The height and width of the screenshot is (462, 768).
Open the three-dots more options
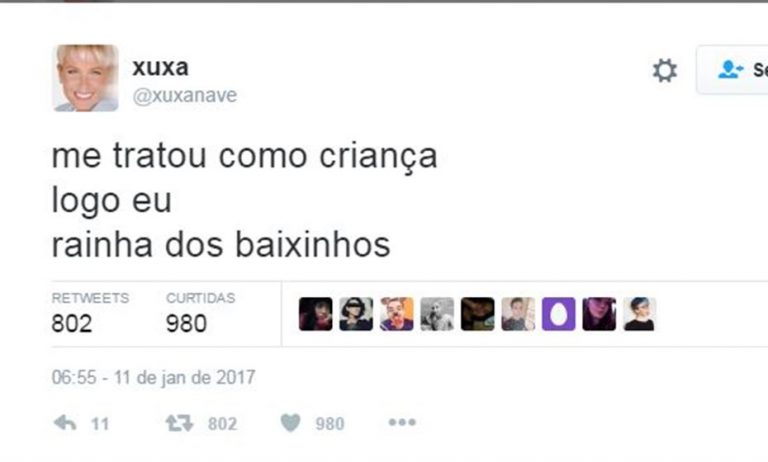402,422
